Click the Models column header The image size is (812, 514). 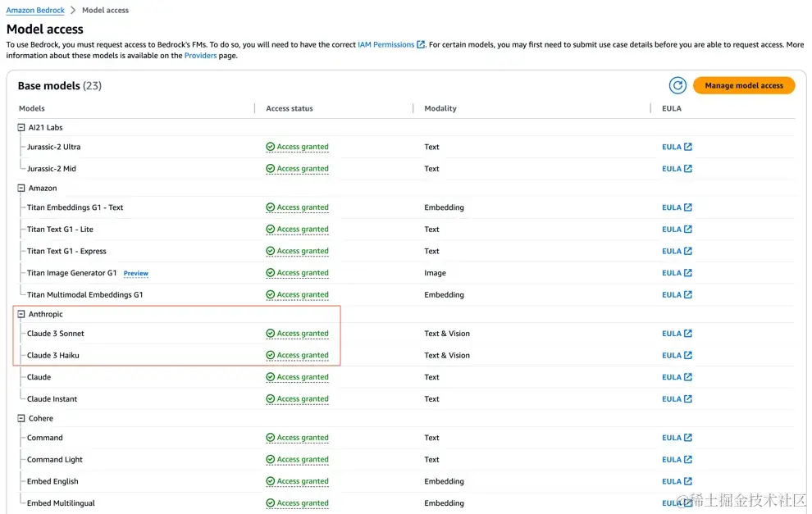tap(32, 109)
